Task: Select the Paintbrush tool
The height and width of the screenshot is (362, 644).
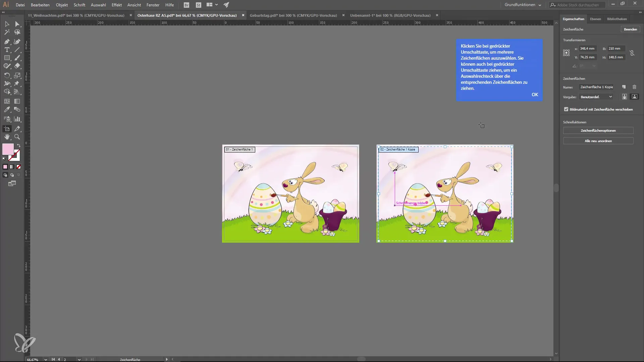Action: [17, 58]
